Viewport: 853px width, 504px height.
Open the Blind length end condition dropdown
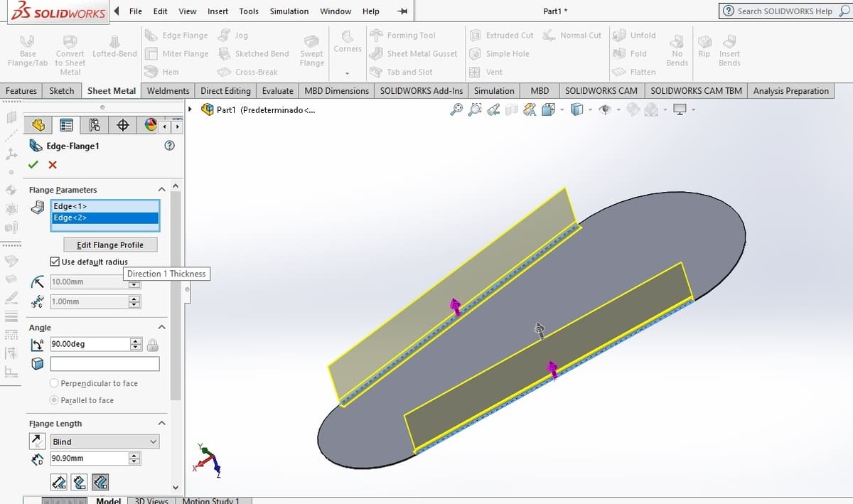[104, 441]
